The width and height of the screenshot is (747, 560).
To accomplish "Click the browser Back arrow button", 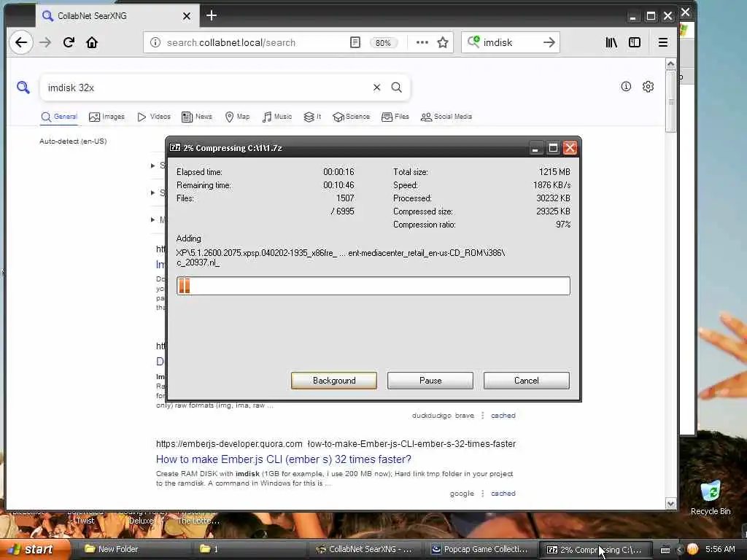I will (x=21, y=42).
